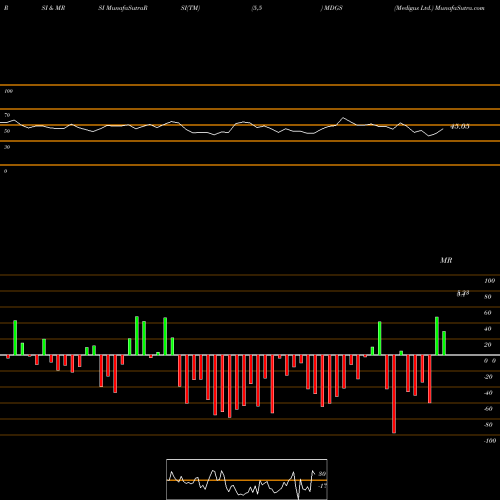Click the -40 label on MR axis

[488, 393]
